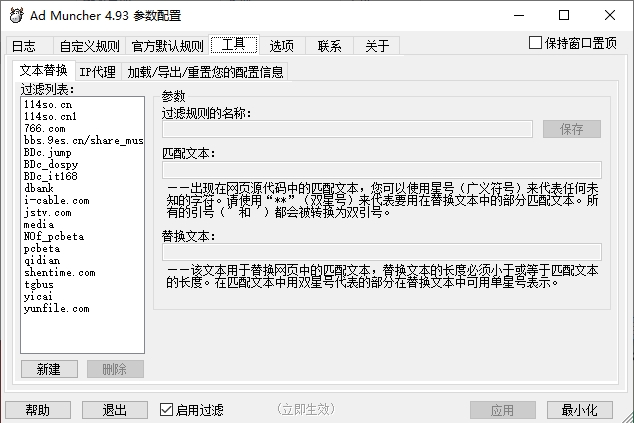
Task: Select BDc.jump filter entry
Action: point(82,152)
